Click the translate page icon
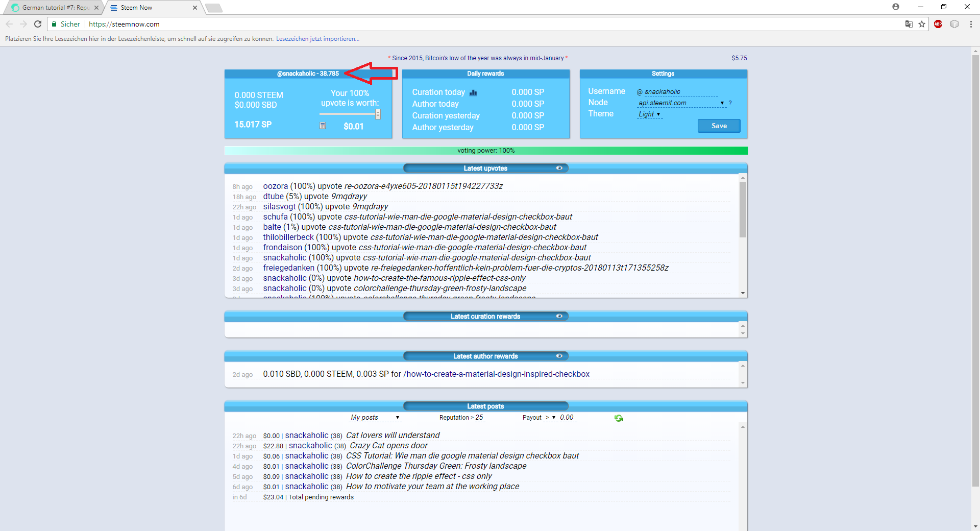Screen dimensions: 980x531 (x=909, y=24)
